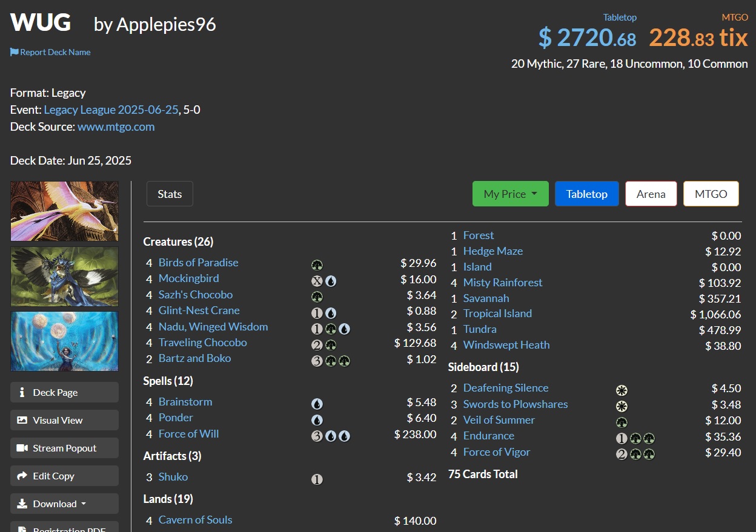Click the mana cost icons for Bartz and Boko
The width and height of the screenshot is (756, 532).
pos(331,361)
